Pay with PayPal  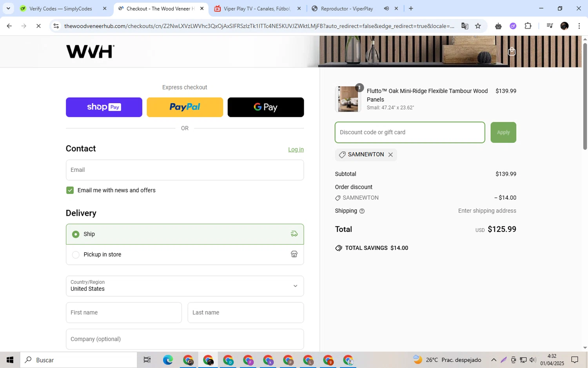pos(185,107)
